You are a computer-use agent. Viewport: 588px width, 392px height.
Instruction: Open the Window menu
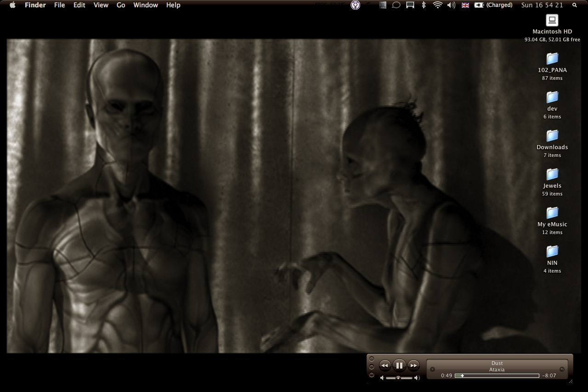146,5
